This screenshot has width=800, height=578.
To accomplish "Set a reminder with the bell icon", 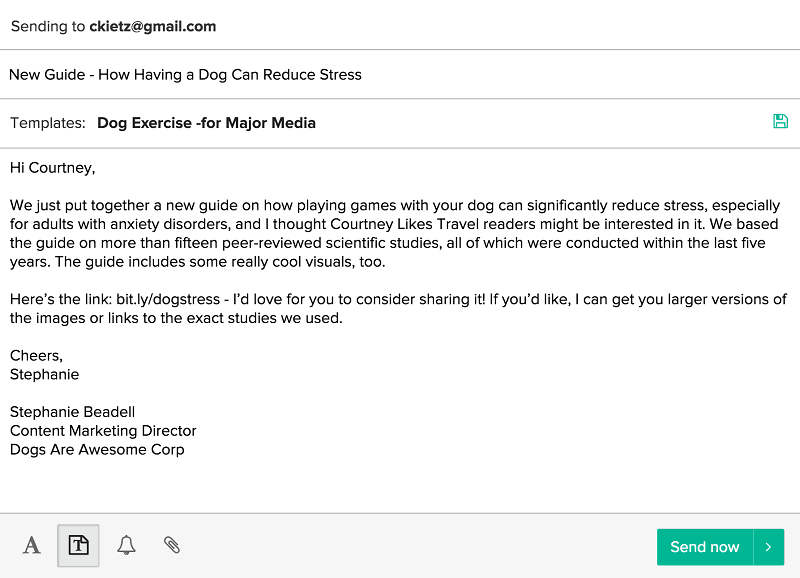I will pos(126,546).
